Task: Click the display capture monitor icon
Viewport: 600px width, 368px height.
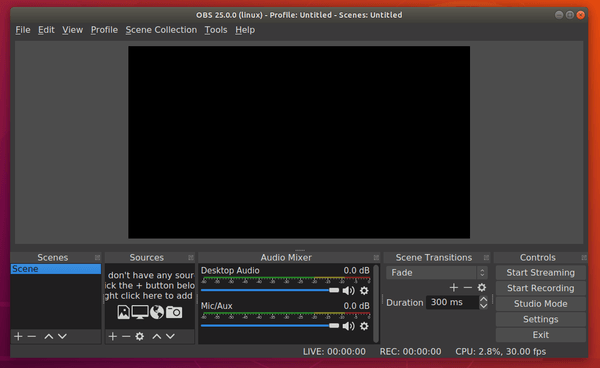Action: pyautogui.click(x=140, y=312)
